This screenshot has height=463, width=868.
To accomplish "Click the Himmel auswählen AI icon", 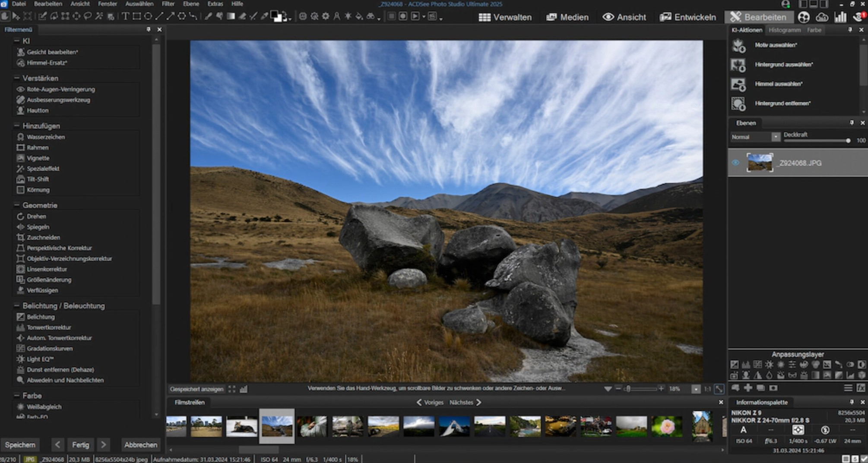I will pyautogui.click(x=738, y=84).
